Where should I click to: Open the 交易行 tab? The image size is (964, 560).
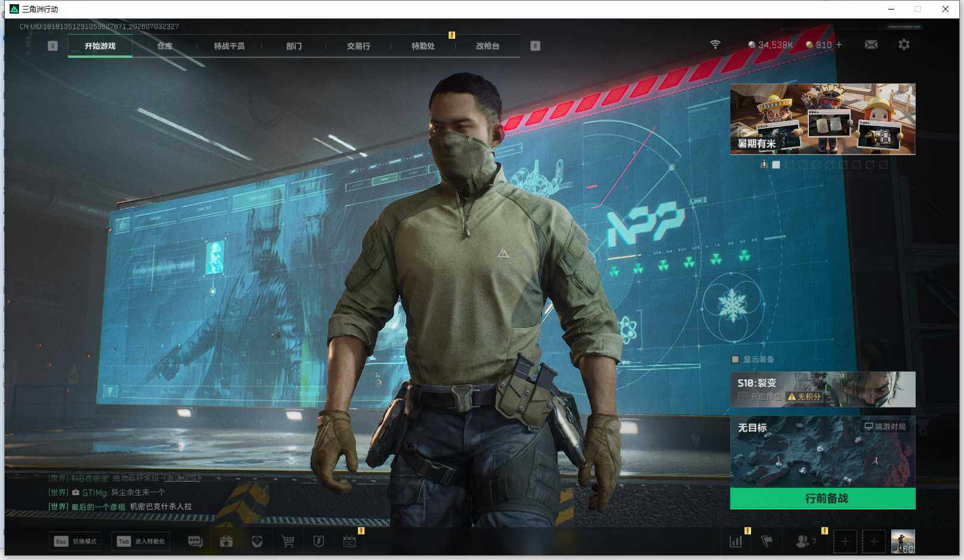point(359,46)
